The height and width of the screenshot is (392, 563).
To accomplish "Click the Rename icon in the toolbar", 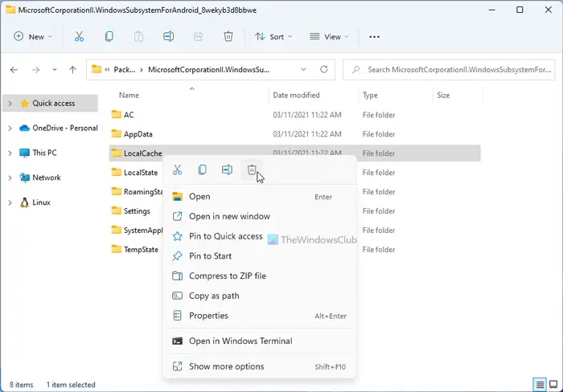I will click(168, 37).
